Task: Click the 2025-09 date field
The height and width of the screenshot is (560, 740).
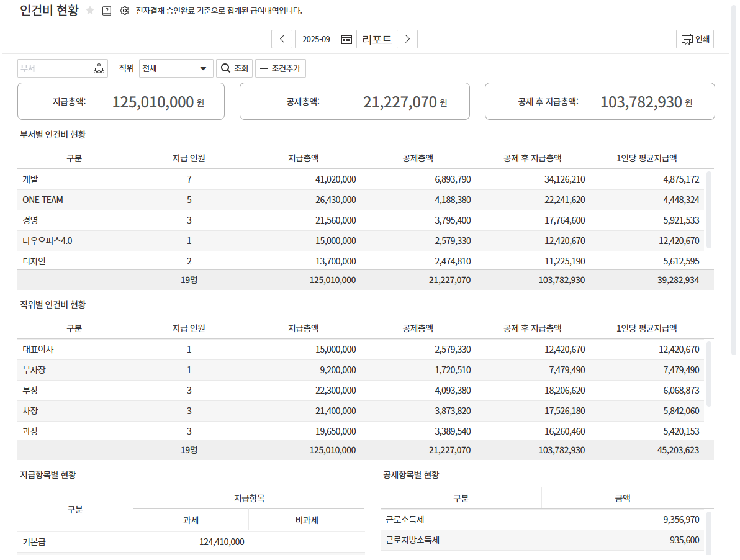Action: click(x=317, y=39)
